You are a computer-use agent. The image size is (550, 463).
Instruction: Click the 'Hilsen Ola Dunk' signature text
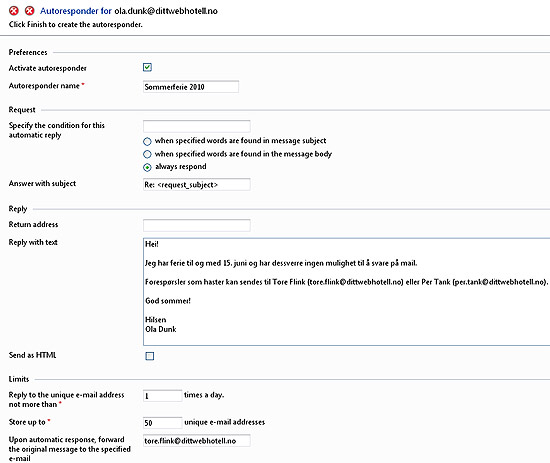161,324
